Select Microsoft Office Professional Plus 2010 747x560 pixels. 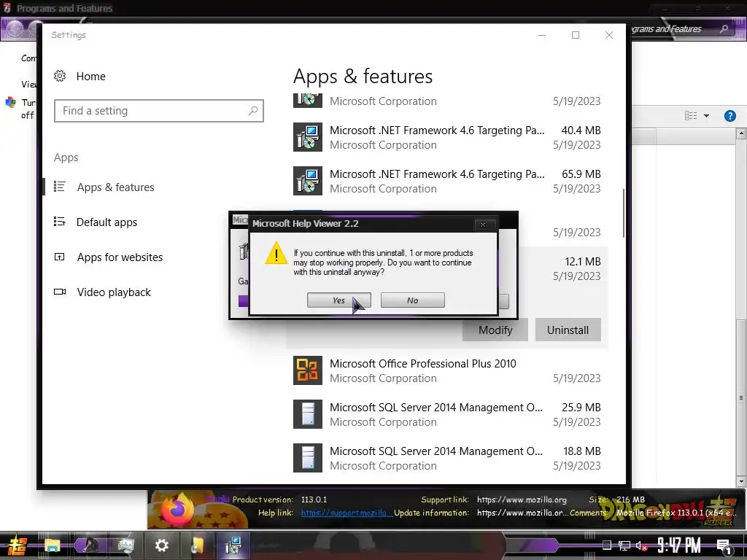(447, 371)
